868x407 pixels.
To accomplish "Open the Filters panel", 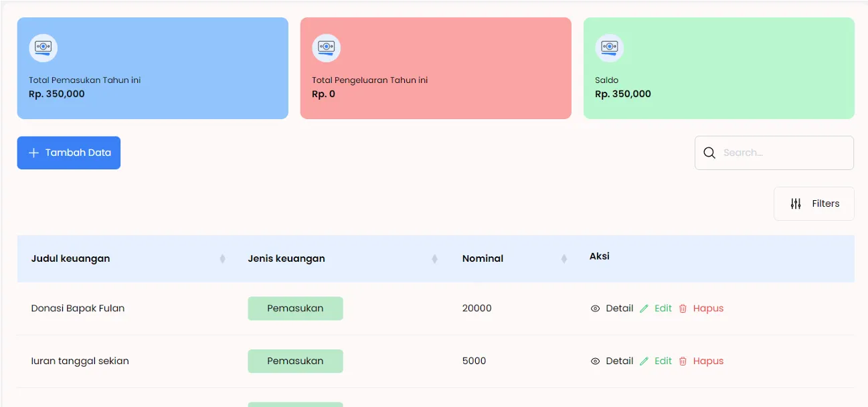I will pyautogui.click(x=825, y=203).
